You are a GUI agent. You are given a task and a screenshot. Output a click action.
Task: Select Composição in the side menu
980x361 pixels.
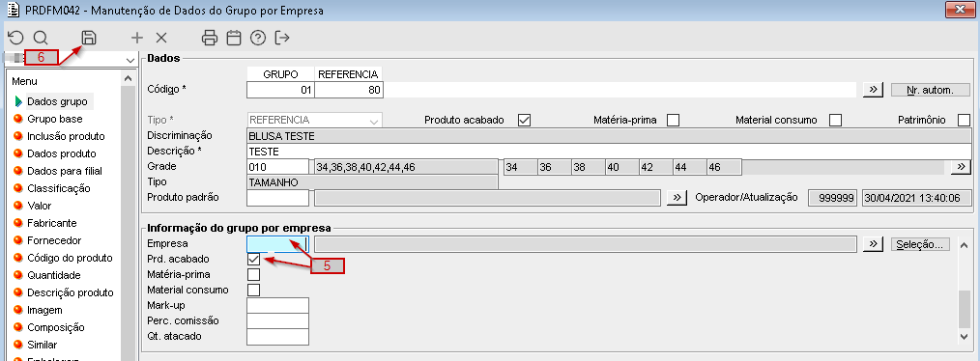pyautogui.click(x=56, y=327)
